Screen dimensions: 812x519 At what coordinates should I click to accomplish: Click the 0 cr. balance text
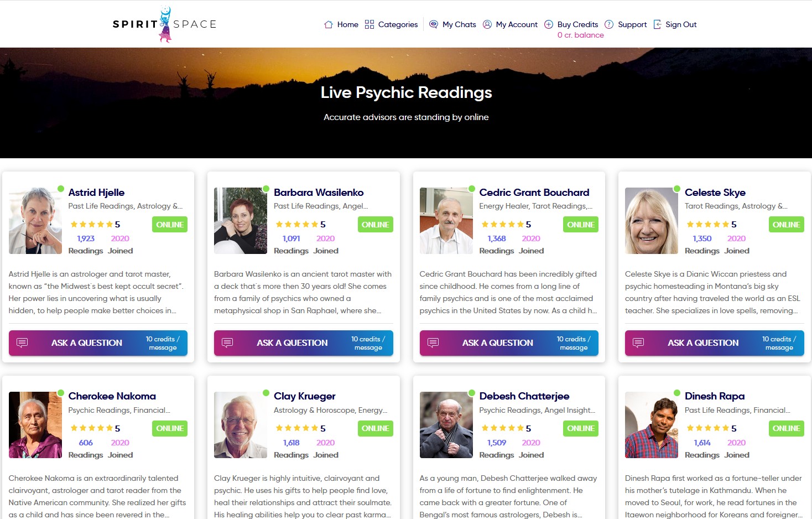(581, 35)
